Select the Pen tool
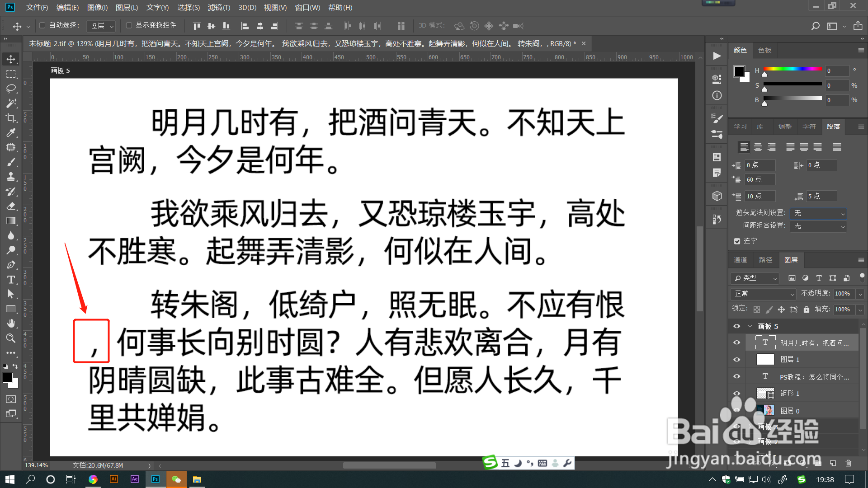Screen dimensions: 868x488 [11, 265]
